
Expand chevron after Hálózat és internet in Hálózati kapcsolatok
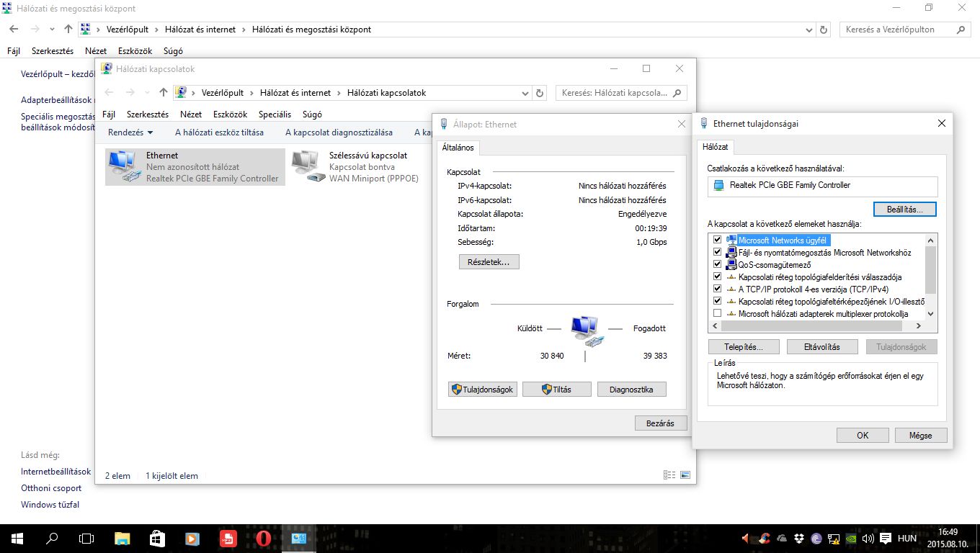[x=339, y=93]
